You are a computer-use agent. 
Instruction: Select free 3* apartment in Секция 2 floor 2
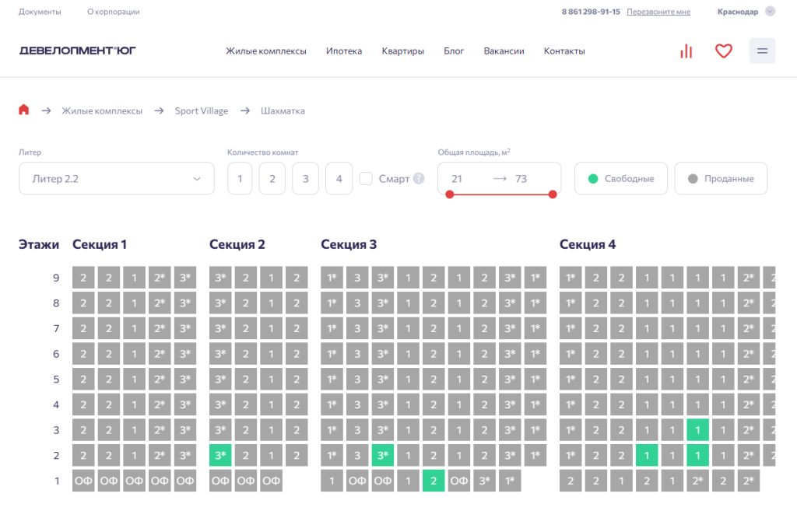tap(220, 455)
